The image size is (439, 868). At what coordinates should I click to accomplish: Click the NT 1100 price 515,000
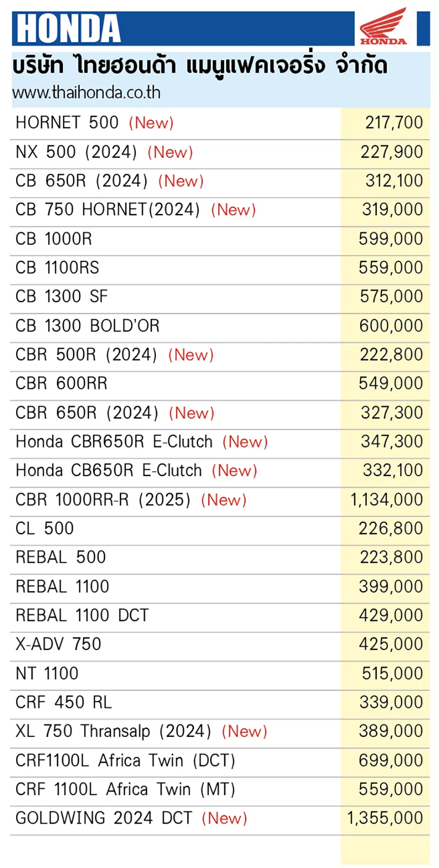(392, 673)
